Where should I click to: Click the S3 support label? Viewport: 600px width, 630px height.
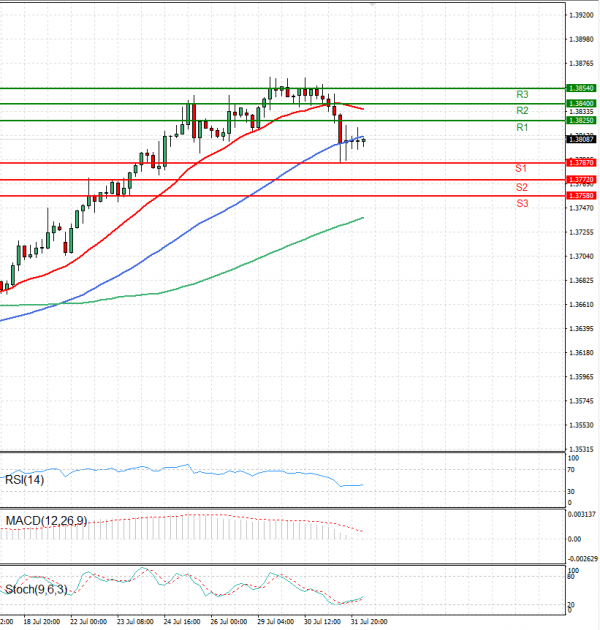pos(522,203)
